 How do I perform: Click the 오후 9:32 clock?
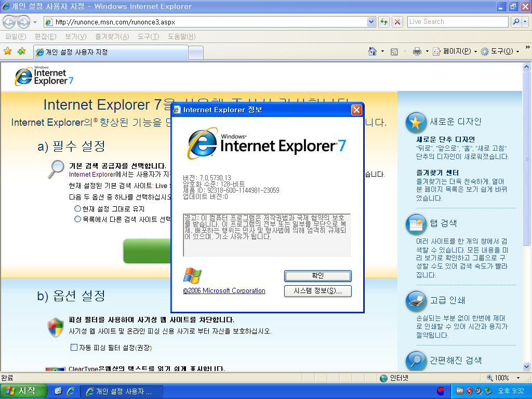(x=511, y=391)
